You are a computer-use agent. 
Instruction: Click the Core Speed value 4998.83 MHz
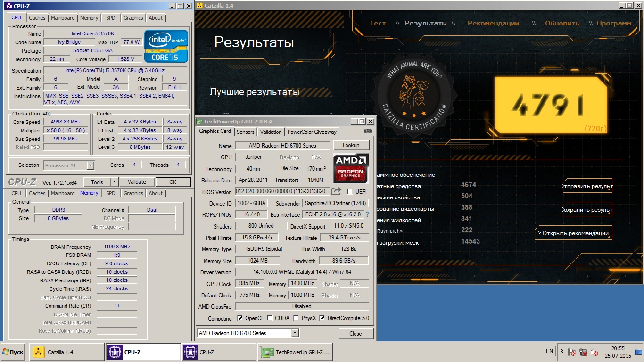click(x=66, y=122)
